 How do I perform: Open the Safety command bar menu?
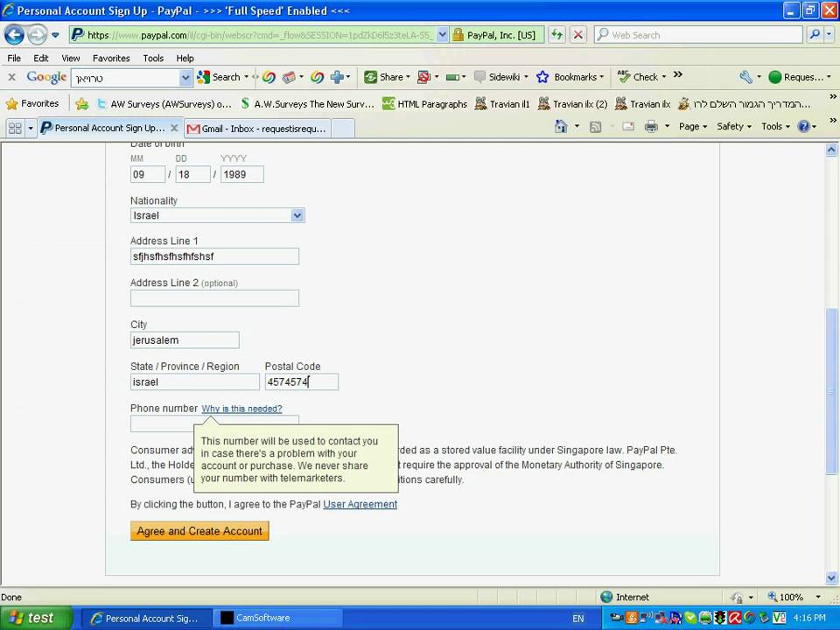[734, 126]
